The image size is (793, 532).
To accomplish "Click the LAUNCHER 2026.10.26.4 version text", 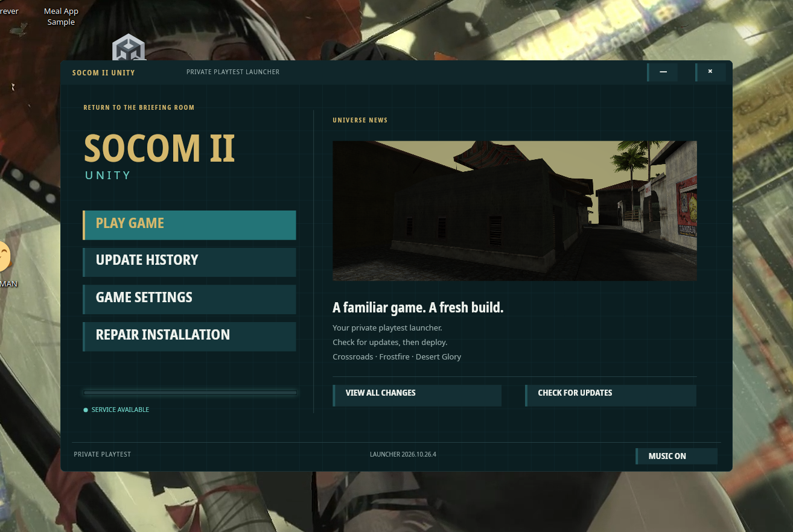I will point(403,454).
